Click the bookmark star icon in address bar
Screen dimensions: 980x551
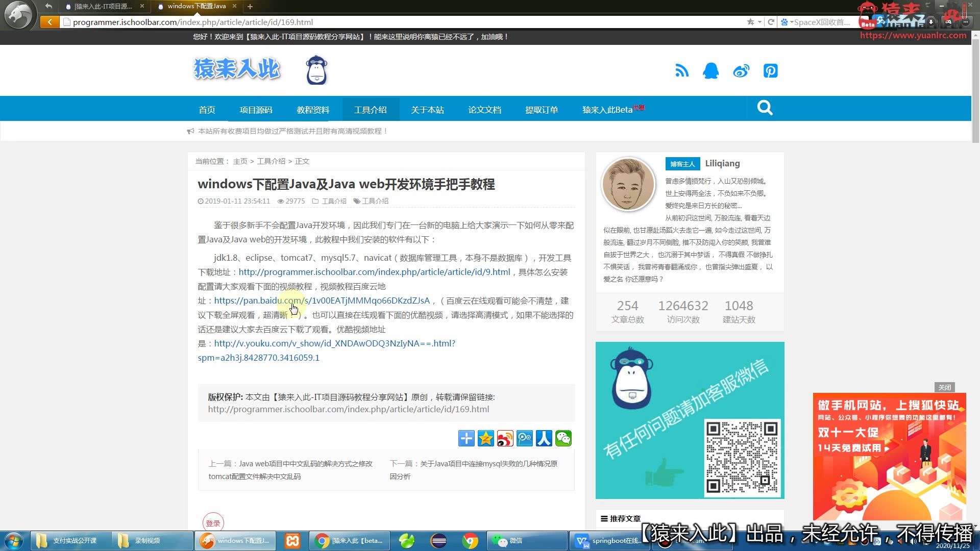[x=750, y=22]
